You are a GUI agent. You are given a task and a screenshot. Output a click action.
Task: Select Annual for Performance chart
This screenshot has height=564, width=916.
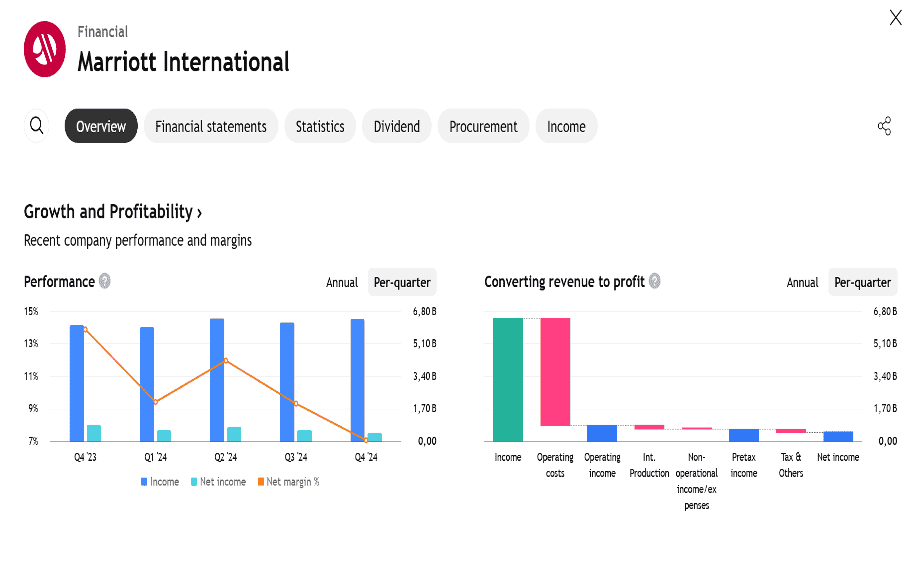coord(342,283)
